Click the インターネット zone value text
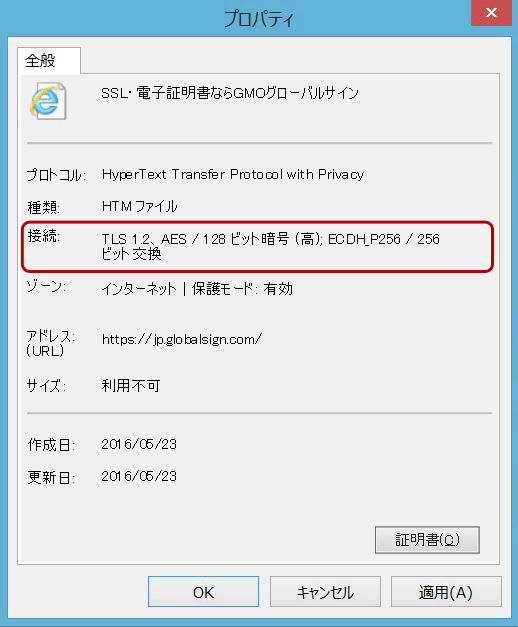518x627 pixels. [139, 289]
